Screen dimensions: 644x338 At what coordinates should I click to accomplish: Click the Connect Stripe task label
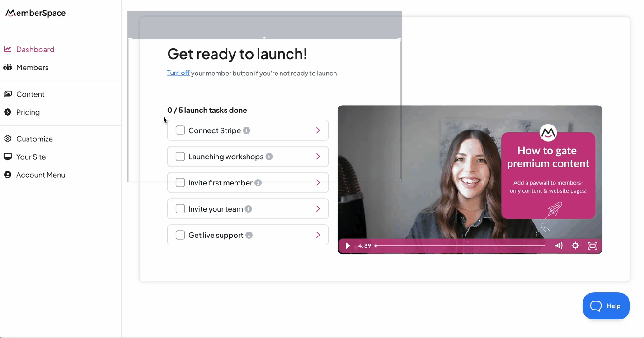215,130
